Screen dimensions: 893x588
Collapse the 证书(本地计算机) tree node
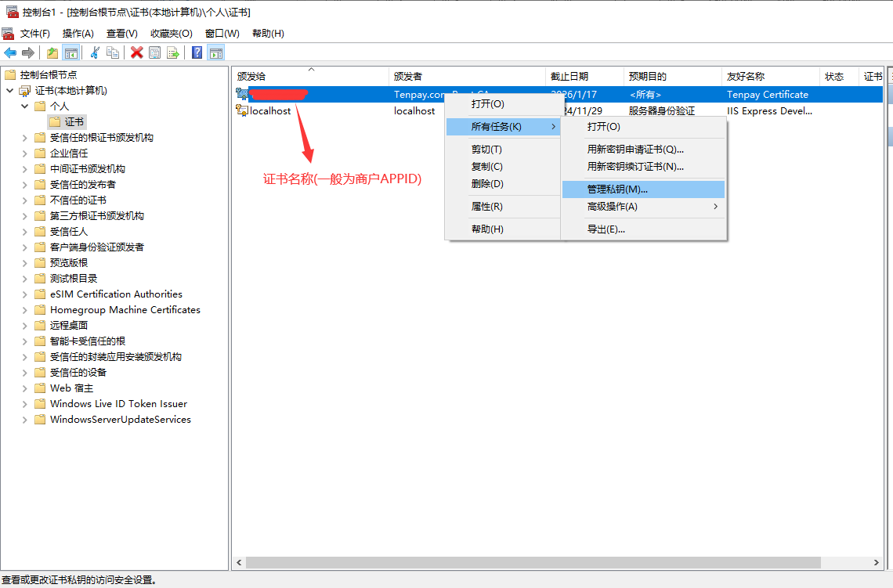coord(9,91)
